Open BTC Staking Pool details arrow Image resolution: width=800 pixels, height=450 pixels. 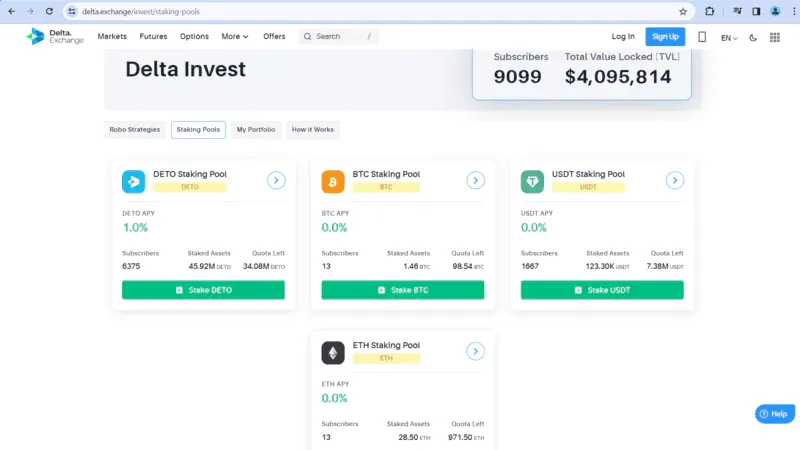pyautogui.click(x=476, y=180)
